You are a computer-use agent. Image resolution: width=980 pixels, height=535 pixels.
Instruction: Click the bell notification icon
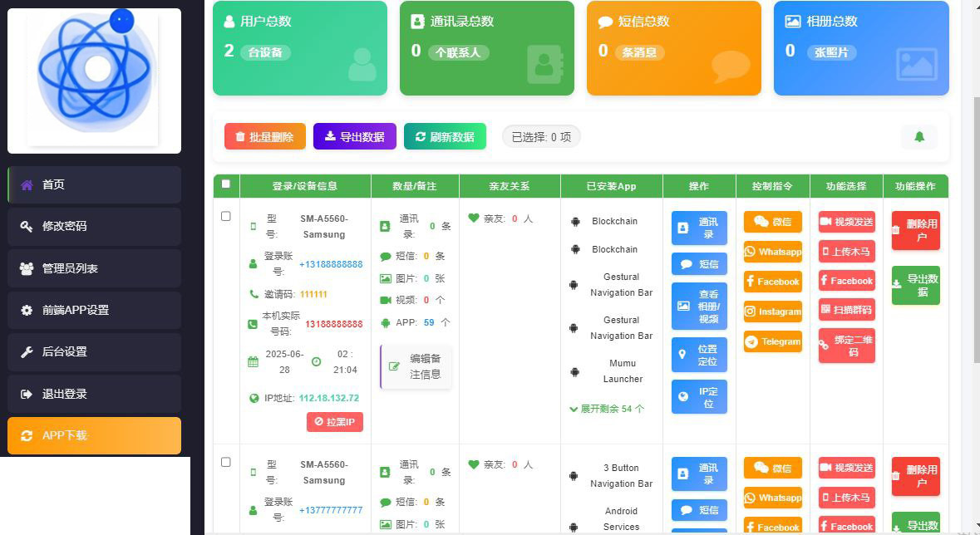pos(918,137)
